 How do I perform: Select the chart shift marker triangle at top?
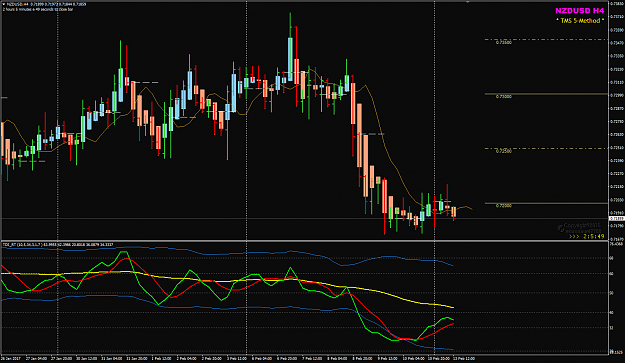tap(468, 2)
